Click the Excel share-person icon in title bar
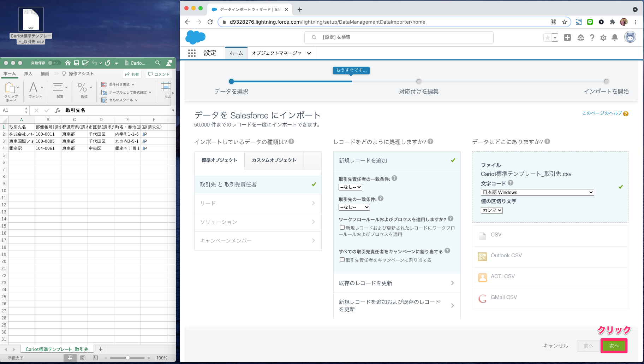 169,63
